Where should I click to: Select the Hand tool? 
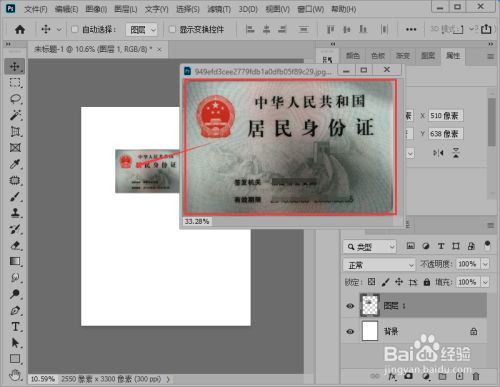tap(15, 375)
